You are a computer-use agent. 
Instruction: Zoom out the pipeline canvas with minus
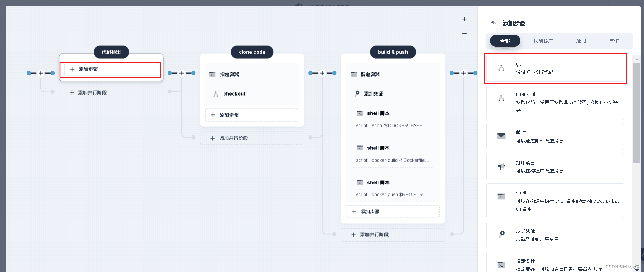tap(464, 33)
